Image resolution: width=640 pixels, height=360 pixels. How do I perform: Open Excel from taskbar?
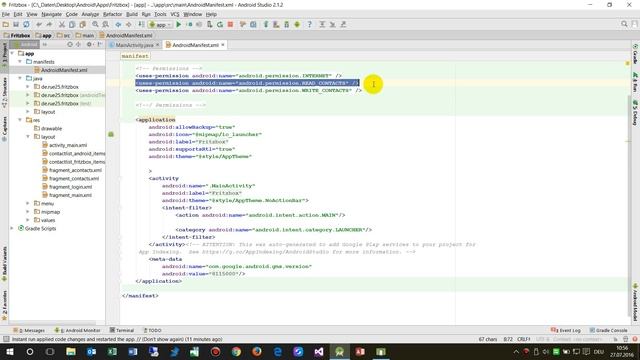point(112,351)
